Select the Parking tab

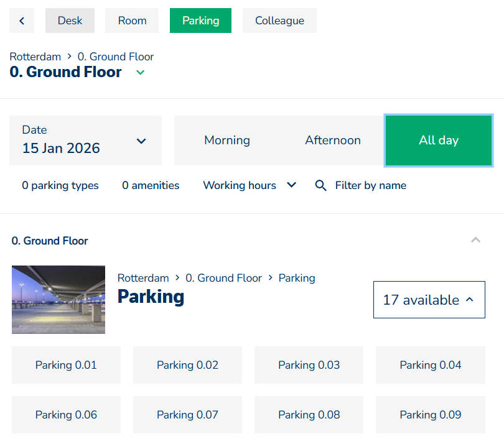(x=200, y=21)
